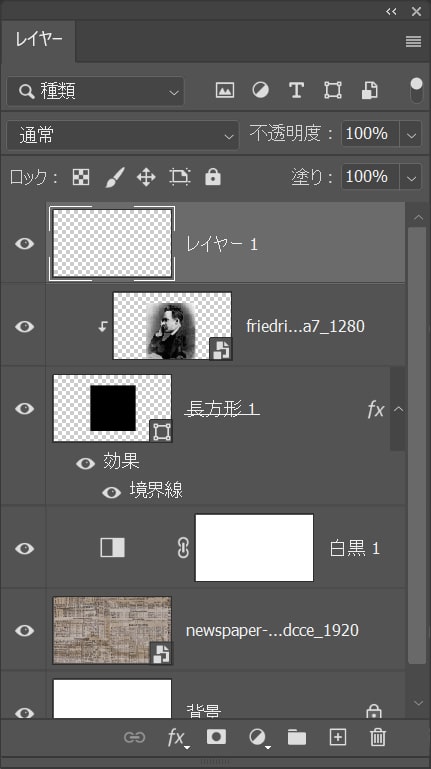The image size is (431, 769).
Task: Hide the 長方形 1 layer
Action: (25, 409)
